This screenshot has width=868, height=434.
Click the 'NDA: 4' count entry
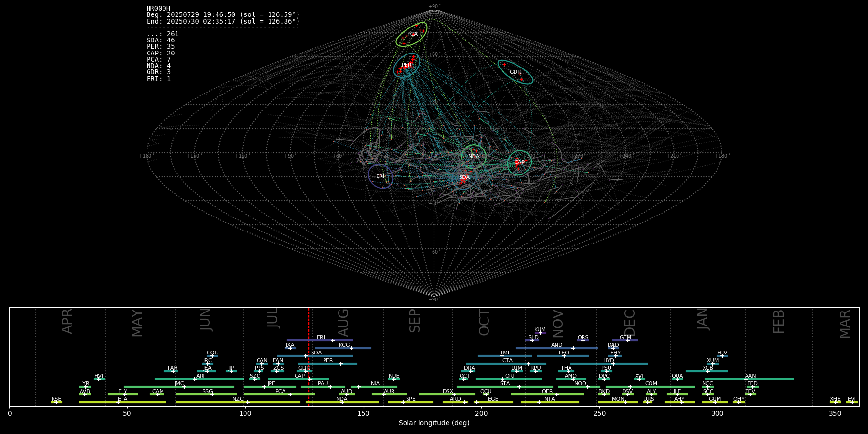coord(159,66)
